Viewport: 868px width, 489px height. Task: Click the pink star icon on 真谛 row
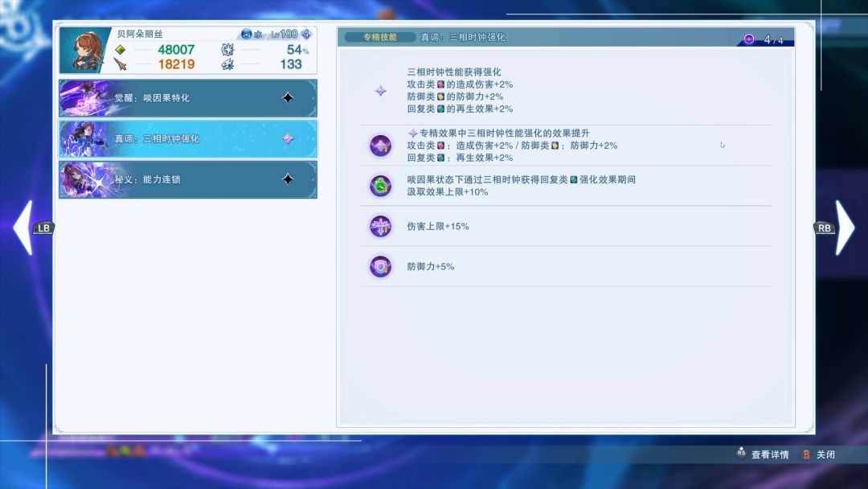[x=288, y=138]
